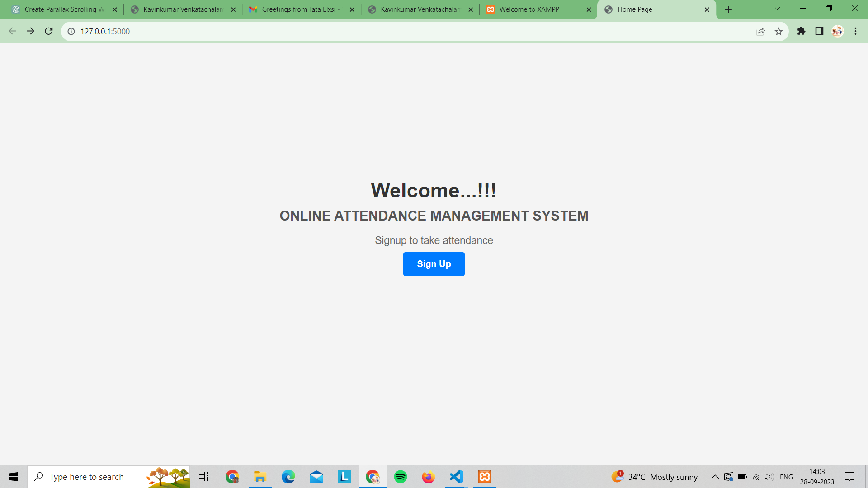Click the Sign Up button
Screen dimensions: 868x488
(434, 264)
